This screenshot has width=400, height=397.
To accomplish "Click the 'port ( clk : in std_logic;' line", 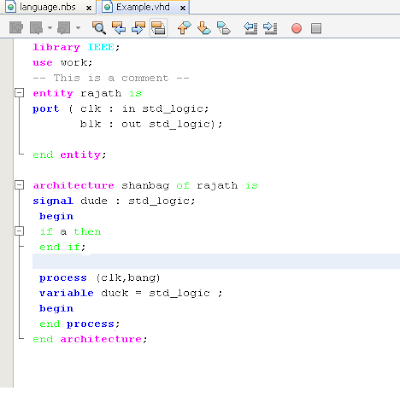I will [121, 109].
